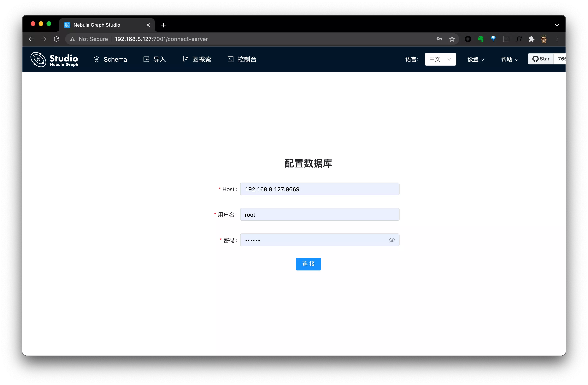The width and height of the screenshot is (588, 385).
Task: Open the 中文 language dropdown
Action: 440,59
